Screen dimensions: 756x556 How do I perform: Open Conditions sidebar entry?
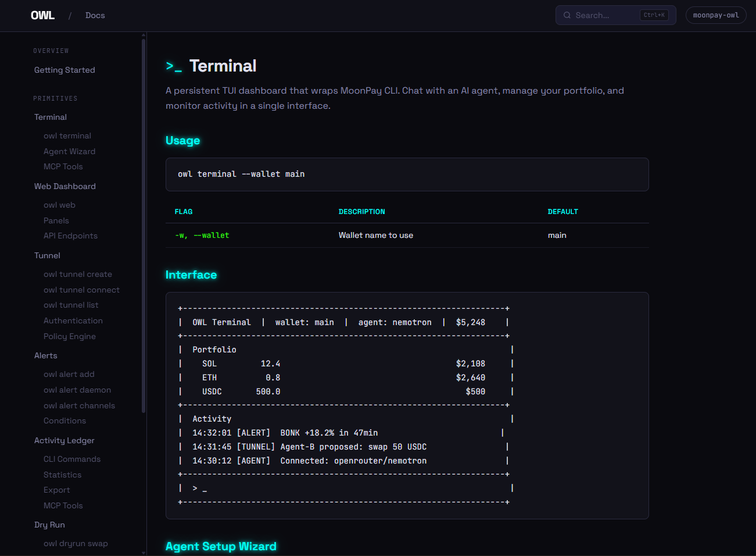coord(65,420)
